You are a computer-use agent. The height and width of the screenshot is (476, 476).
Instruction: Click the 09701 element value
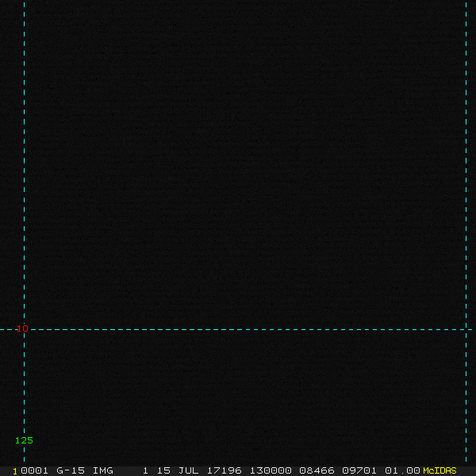pyautogui.click(x=359, y=470)
